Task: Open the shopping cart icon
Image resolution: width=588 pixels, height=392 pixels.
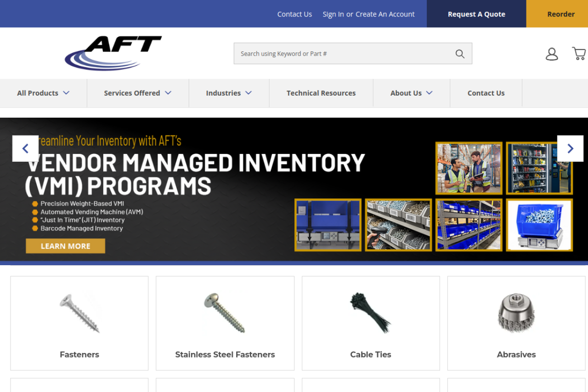Action: coord(578,53)
